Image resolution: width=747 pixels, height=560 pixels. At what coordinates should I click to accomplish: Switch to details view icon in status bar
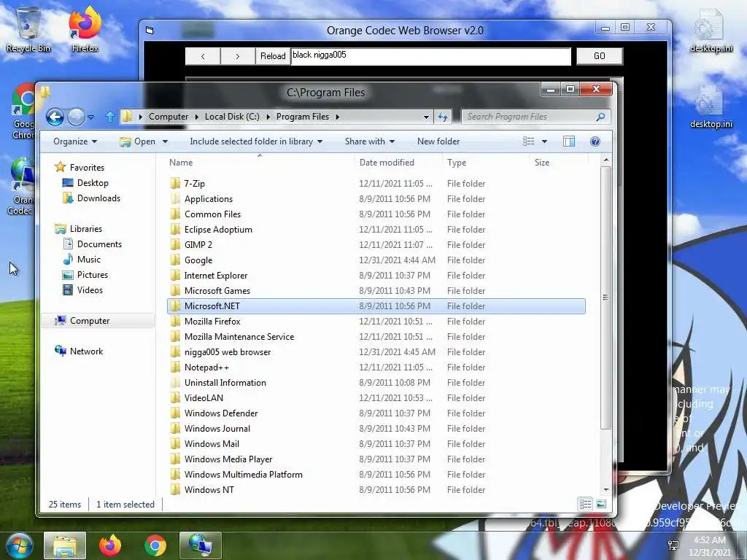(x=585, y=505)
